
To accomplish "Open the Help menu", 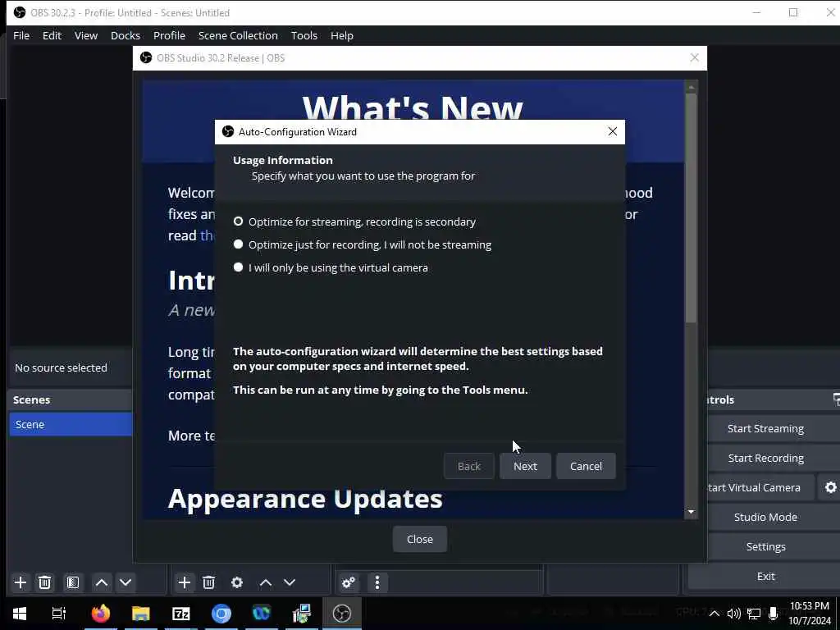I will tap(342, 35).
